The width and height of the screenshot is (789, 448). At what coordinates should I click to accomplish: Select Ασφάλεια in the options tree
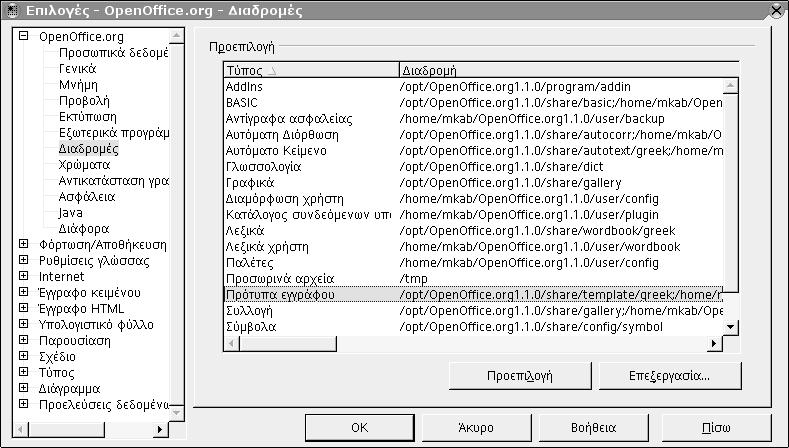(87, 197)
